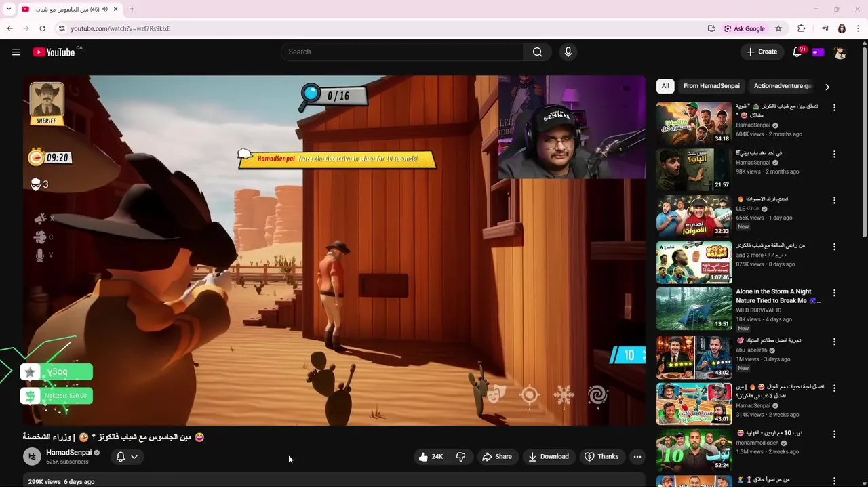Open 34:18 recommended video thumbnail
This screenshot has height=488, width=868.
coord(694,123)
